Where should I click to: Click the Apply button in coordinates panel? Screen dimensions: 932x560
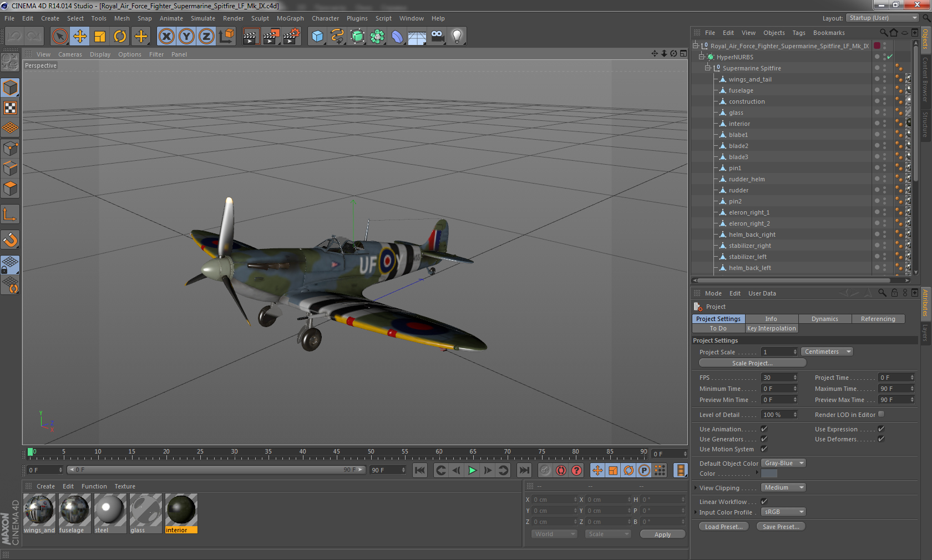(662, 534)
